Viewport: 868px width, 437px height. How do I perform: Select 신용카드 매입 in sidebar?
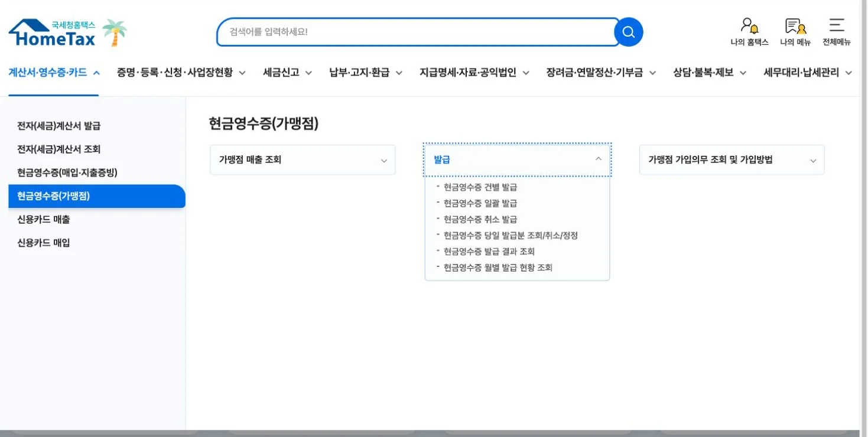click(x=44, y=243)
